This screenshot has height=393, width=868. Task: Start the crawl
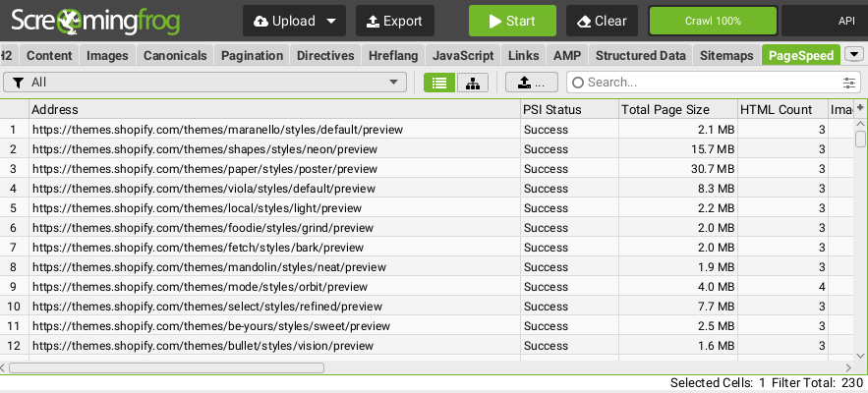click(x=512, y=21)
